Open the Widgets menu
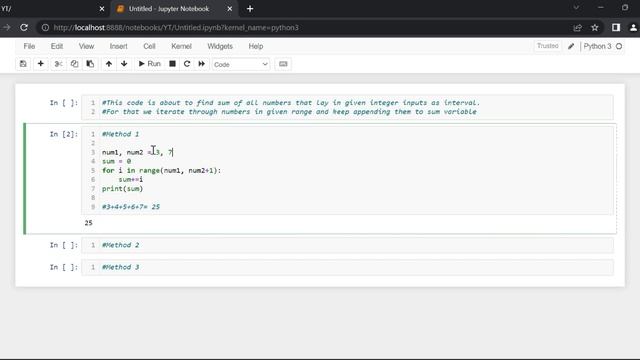The width and height of the screenshot is (640, 360). (220, 46)
